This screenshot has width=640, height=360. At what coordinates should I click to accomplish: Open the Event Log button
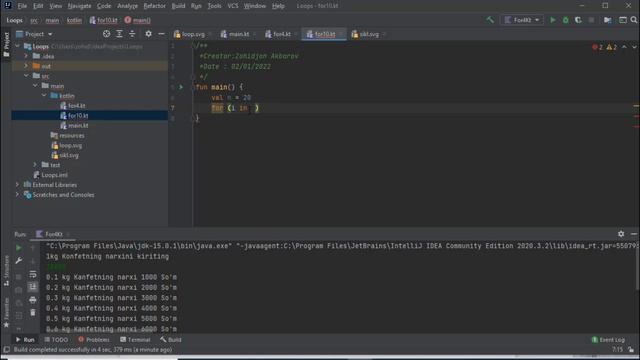(x=608, y=339)
